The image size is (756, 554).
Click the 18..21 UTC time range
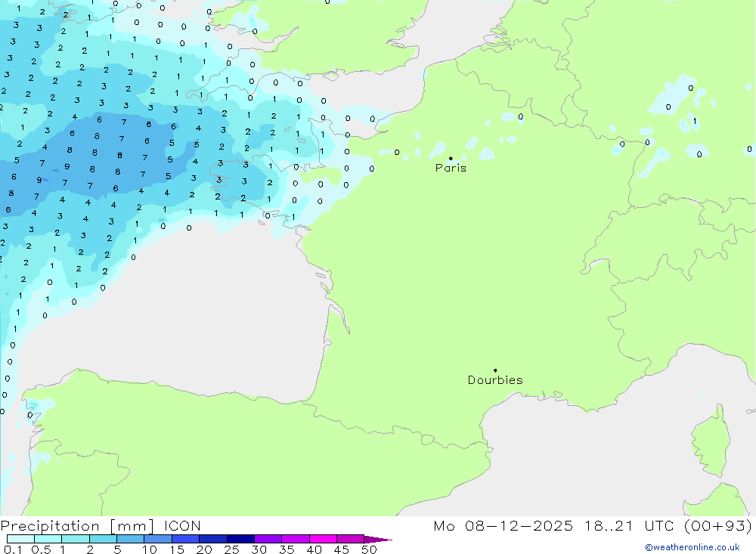(x=629, y=526)
